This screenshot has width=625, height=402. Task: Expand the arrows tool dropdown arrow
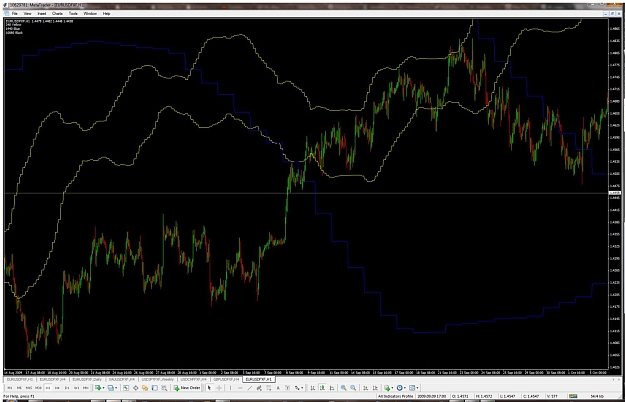[302, 388]
